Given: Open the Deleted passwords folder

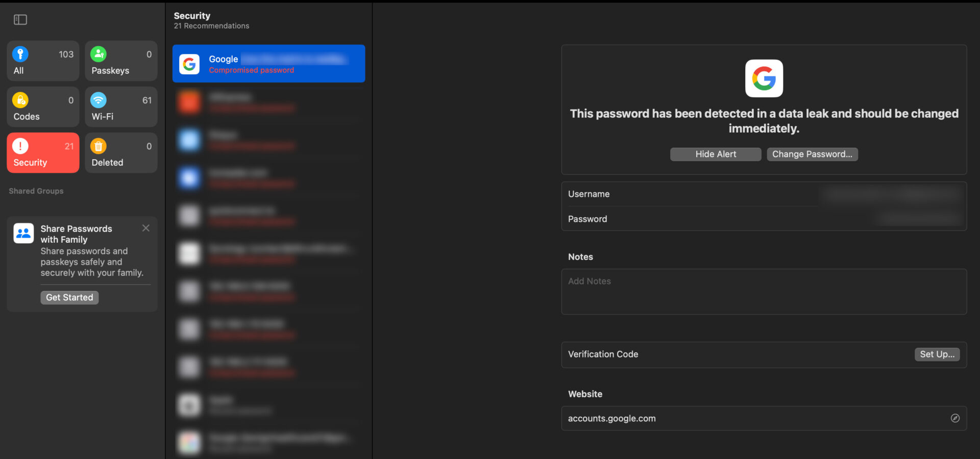Looking at the screenshot, I should click(x=121, y=152).
